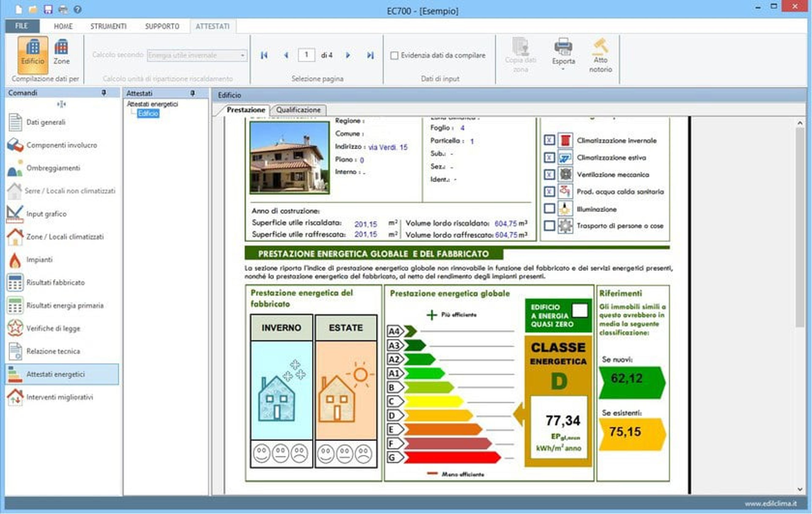
Task: Select Attestati energetici tree root
Action: [152, 104]
